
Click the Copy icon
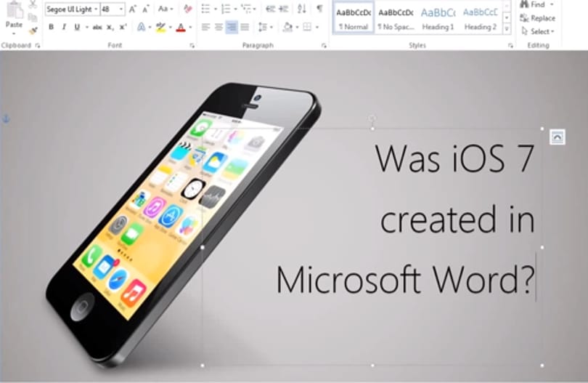pos(33,17)
